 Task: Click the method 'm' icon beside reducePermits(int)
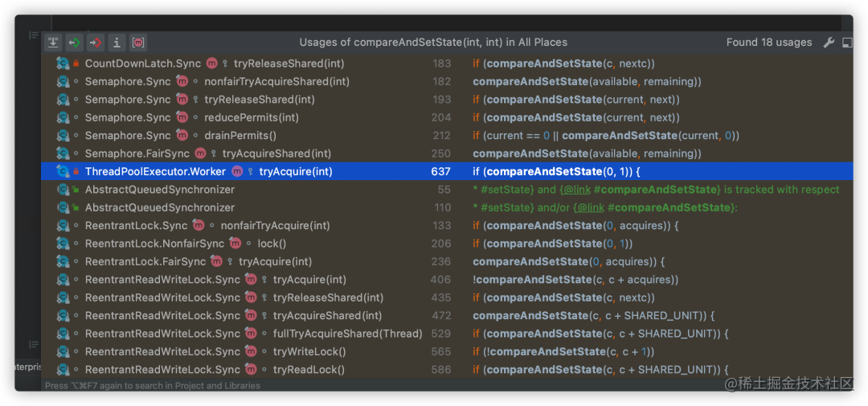(x=182, y=117)
